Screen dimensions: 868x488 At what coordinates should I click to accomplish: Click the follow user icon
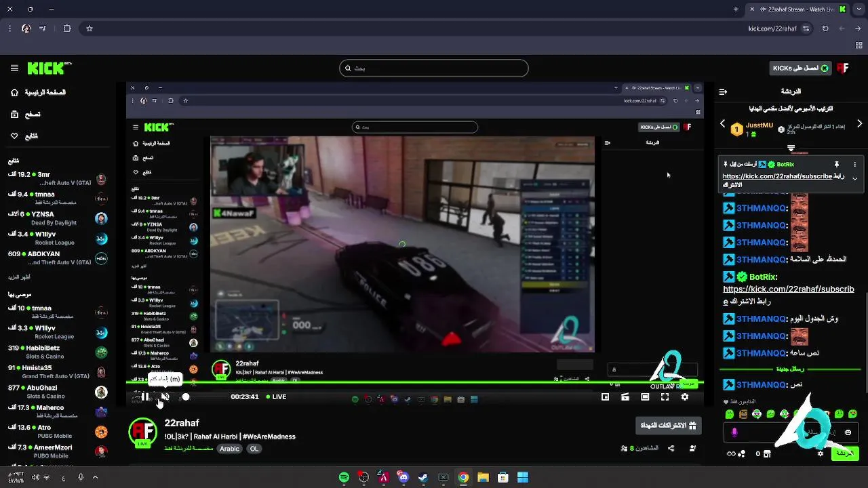692,449
